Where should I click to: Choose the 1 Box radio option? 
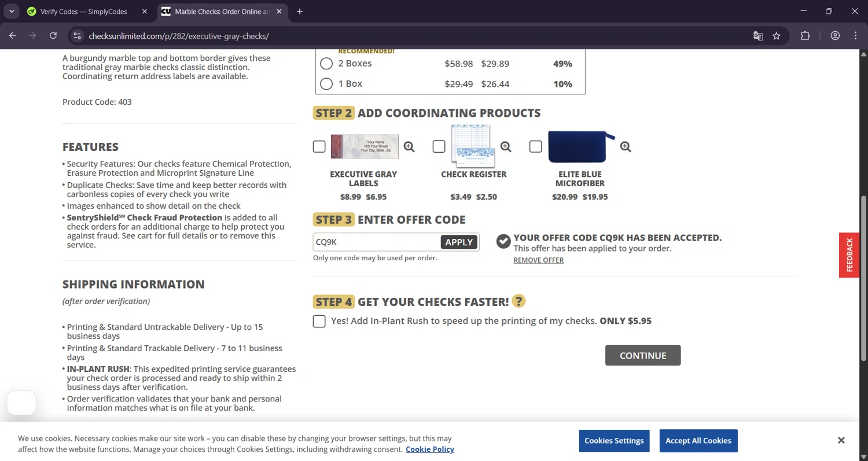326,84
